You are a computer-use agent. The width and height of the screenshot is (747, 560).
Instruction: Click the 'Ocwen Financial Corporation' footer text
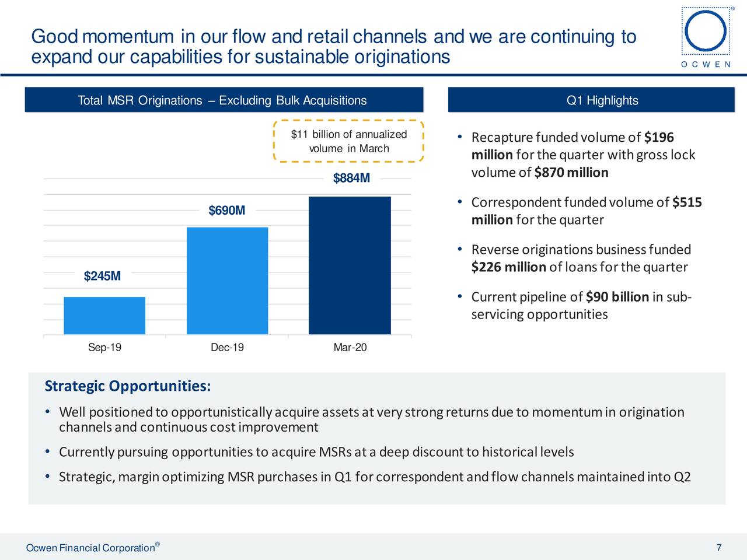tap(93, 547)
